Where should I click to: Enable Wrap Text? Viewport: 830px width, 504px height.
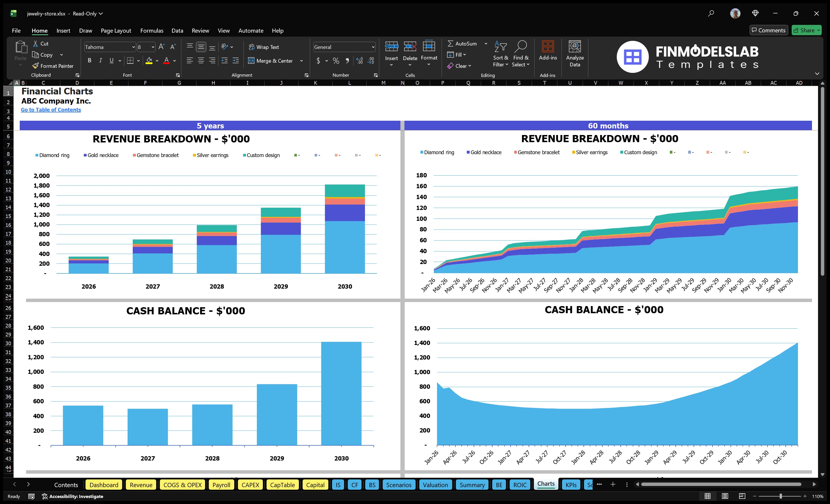(264, 47)
